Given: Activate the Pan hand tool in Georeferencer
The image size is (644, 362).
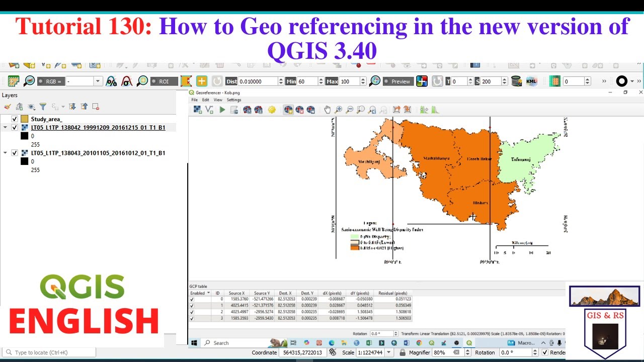Looking at the screenshot, I should (328, 110).
